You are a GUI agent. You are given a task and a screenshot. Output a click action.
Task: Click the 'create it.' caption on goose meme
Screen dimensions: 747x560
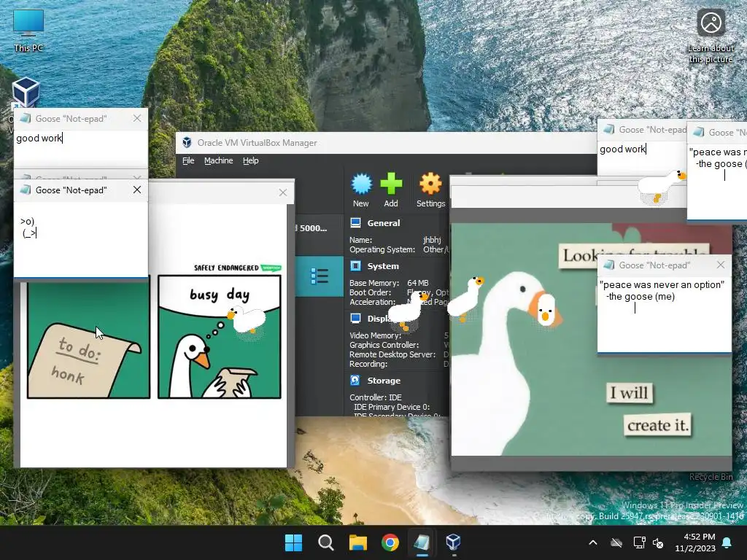pos(658,425)
